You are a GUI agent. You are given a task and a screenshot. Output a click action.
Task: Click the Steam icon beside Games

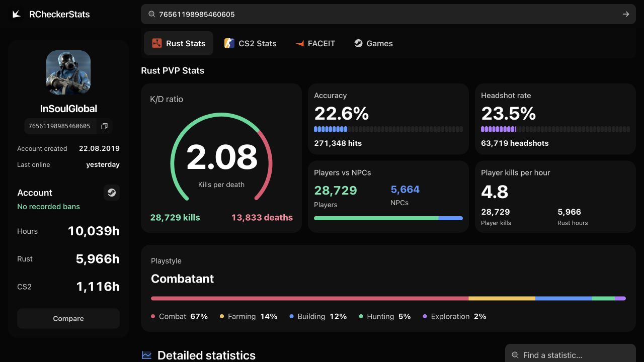[358, 43]
